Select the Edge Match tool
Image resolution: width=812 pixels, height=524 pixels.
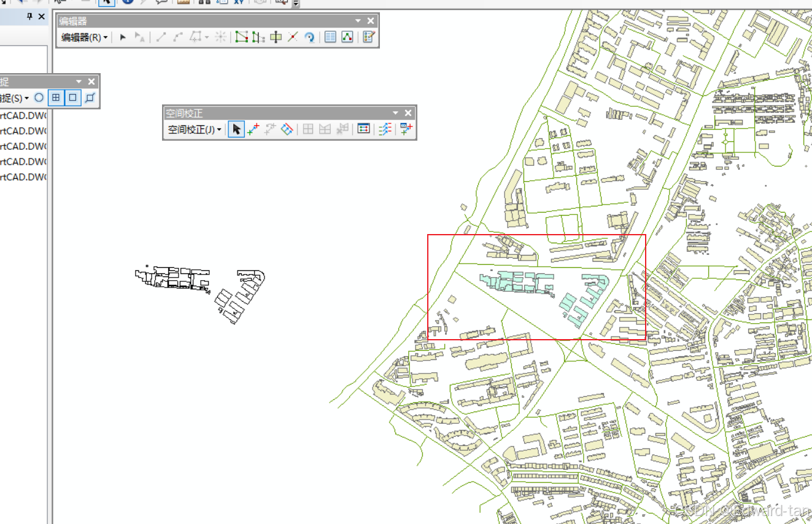(385, 130)
